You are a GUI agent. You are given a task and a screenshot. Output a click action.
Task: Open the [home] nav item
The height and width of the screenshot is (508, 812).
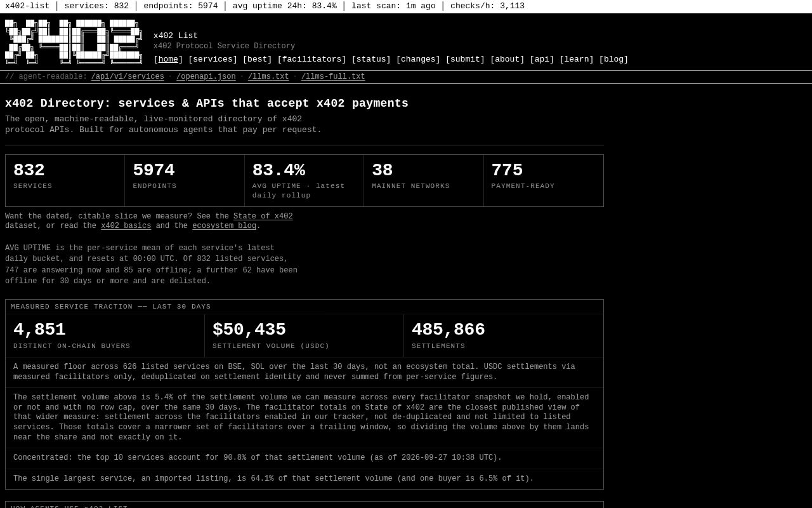coord(168,59)
